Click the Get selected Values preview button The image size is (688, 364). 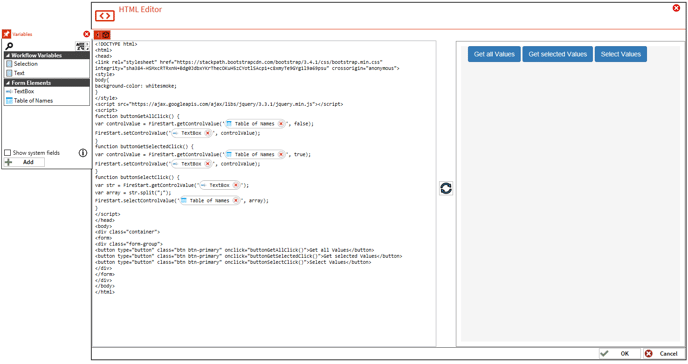pos(557,54)
